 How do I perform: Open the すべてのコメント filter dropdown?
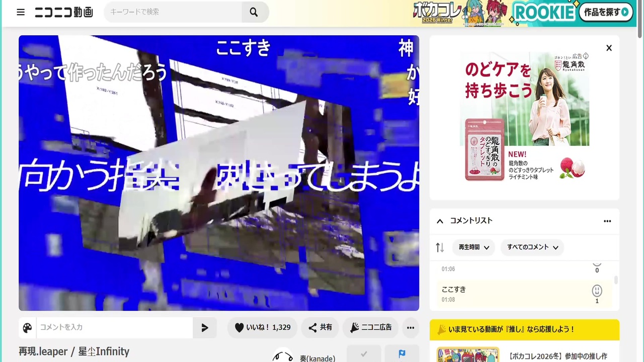533,247
